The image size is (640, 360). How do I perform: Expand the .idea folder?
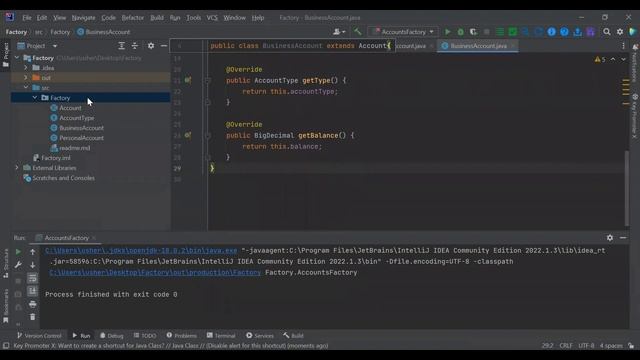pos(26,68)
